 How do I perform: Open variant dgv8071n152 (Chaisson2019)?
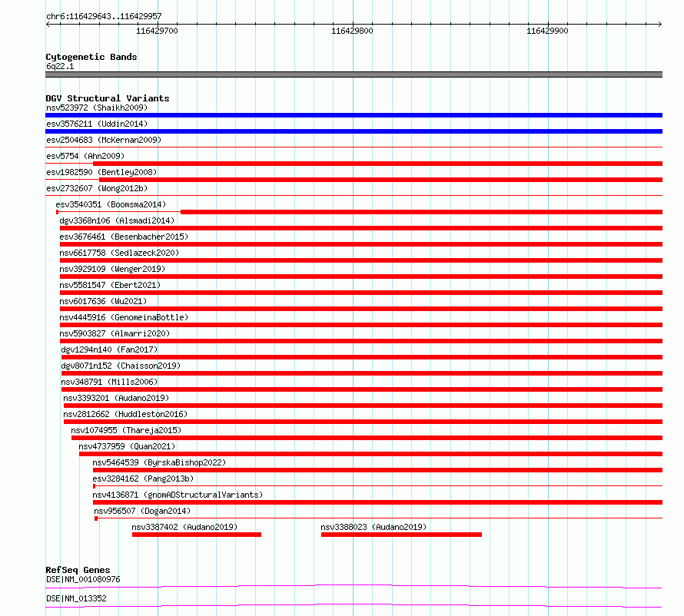point(121,366)
